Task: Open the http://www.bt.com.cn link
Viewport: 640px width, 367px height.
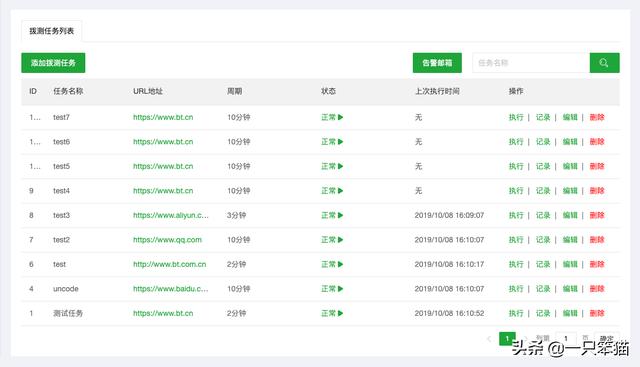Action: [x=169, y=265]
